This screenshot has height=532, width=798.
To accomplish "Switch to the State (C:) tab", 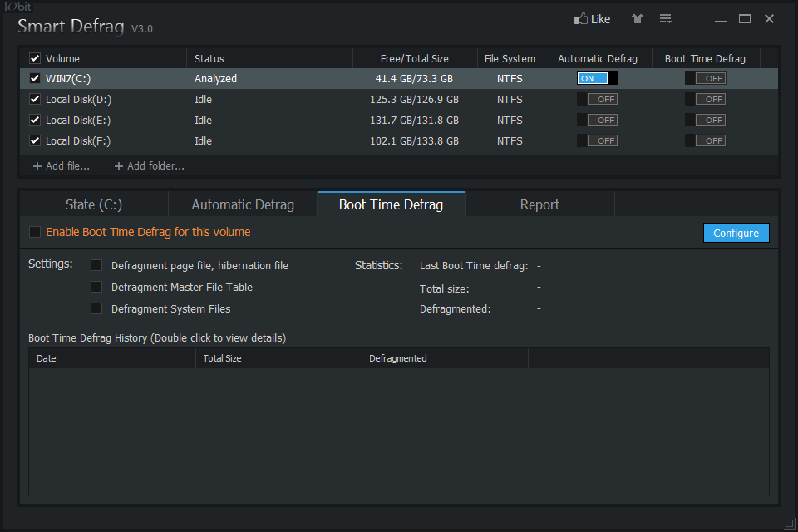I will [94, 204].
